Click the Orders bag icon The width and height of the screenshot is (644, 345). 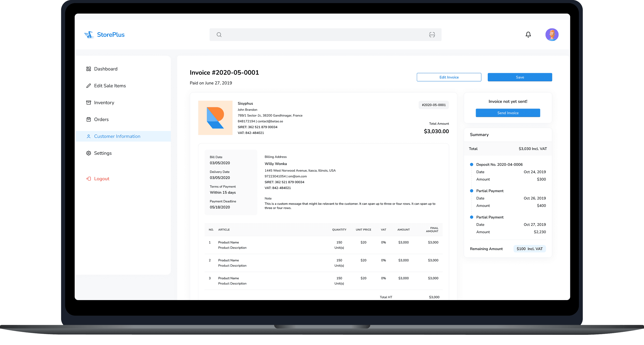88,119
